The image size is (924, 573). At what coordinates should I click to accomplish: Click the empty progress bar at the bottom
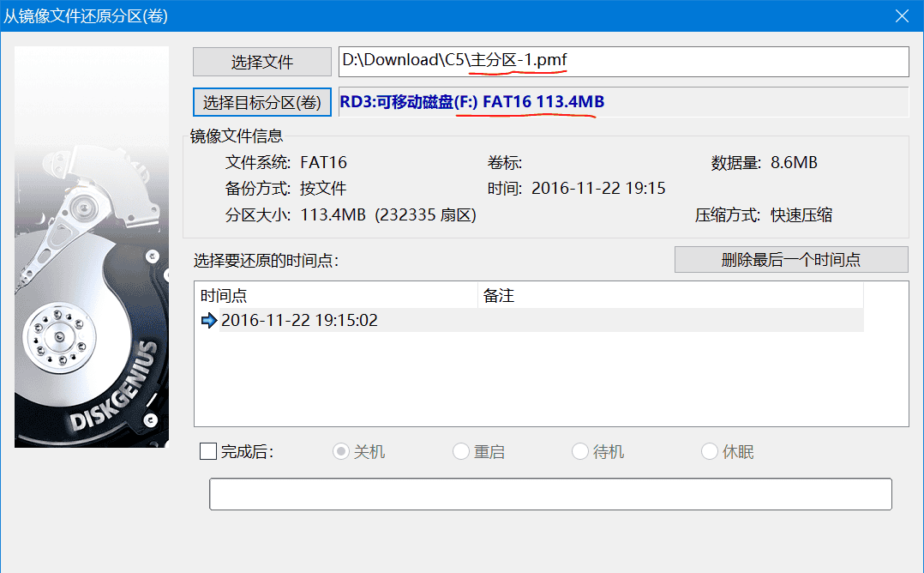click(x=550, y=494)
